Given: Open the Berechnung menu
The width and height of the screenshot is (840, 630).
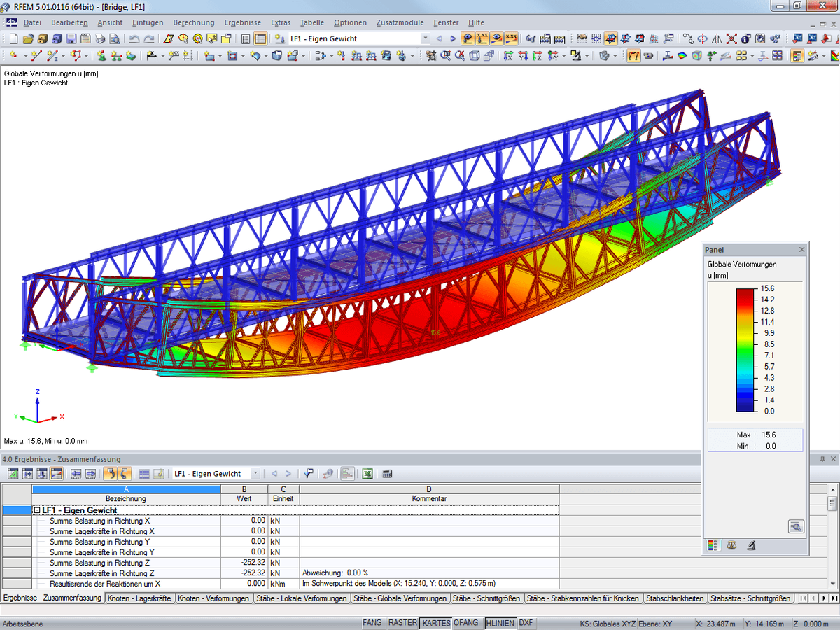Looking at the screenshot, I should [194, 22].
